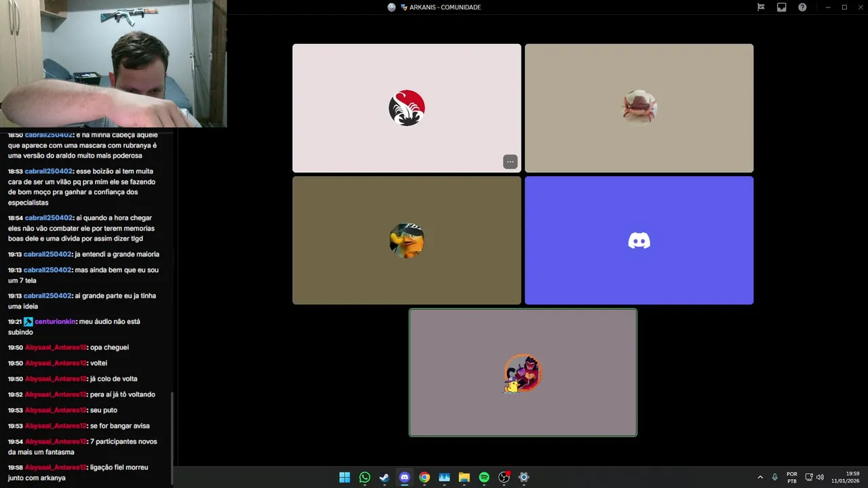Open Spotify from the taskbar

tap(484, 477)
